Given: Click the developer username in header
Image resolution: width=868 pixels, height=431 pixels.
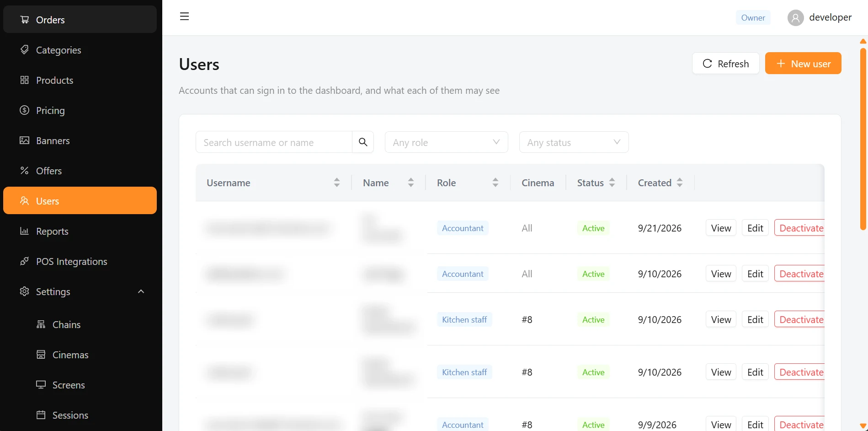Looking at the screenshot, I should (x=830, y=17).
